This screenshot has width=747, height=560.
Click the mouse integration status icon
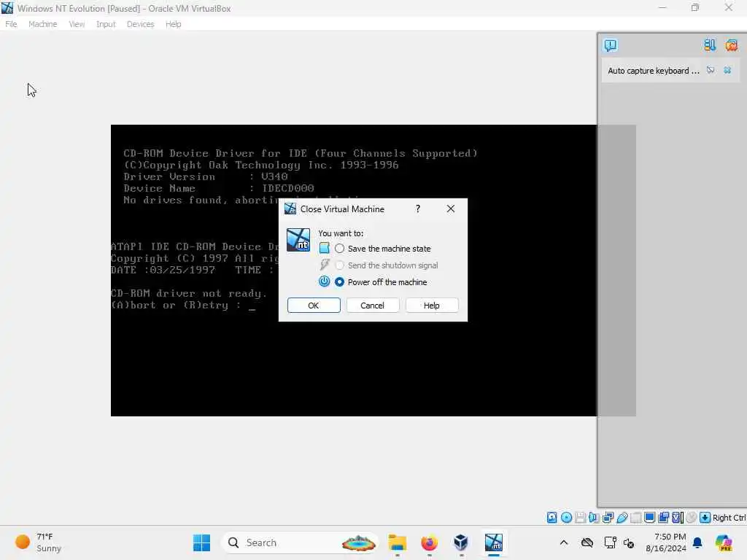692,518
